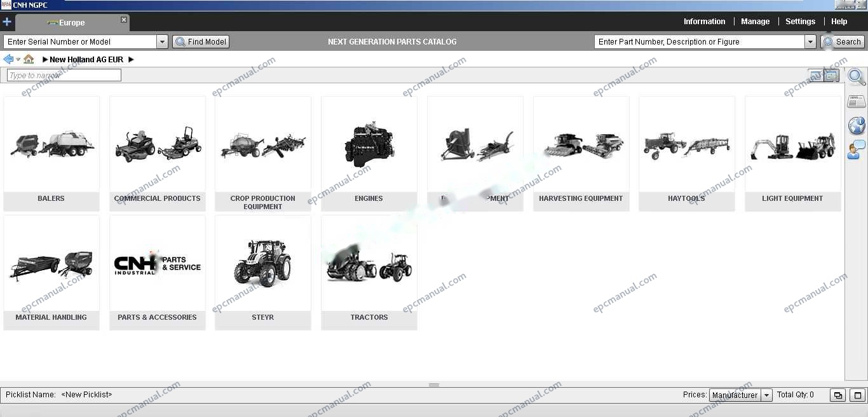Switch to list view layout icon

[816, 76]
